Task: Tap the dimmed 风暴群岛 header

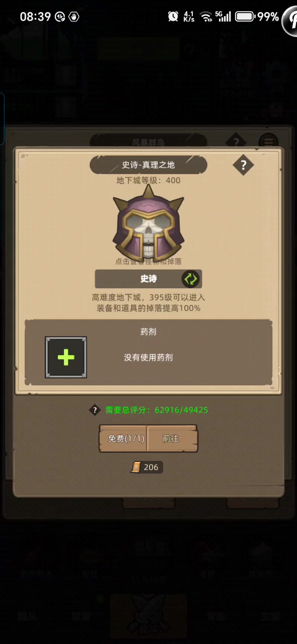Action: click(148, 142)
